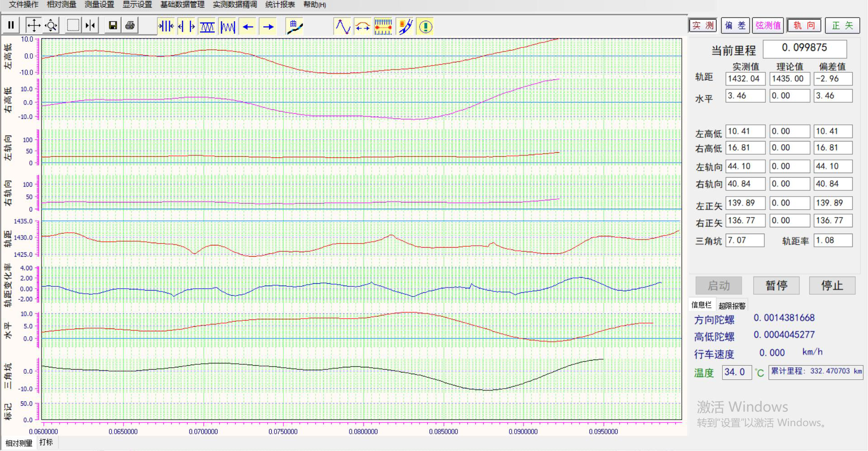The image size is (868, 451).
Task: Toggle the 偏差 display button
Action: pyautogui.click(x=736, y=25)
